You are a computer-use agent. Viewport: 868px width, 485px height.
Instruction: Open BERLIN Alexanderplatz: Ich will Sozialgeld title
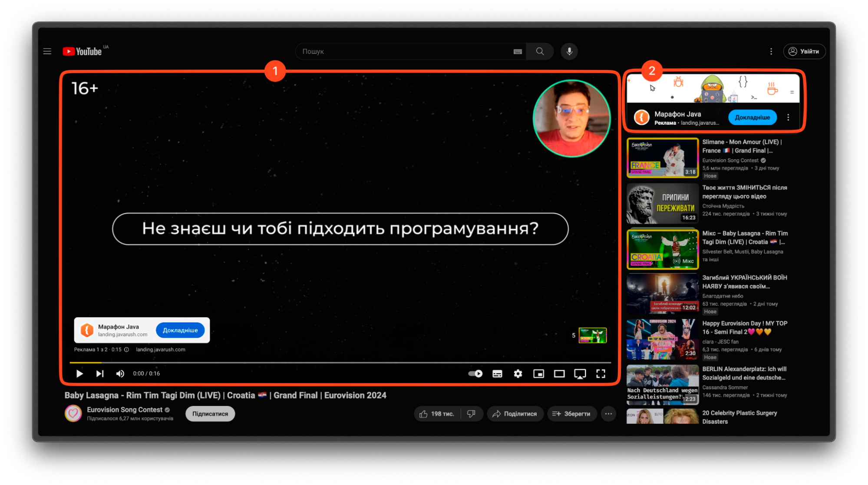744,373
